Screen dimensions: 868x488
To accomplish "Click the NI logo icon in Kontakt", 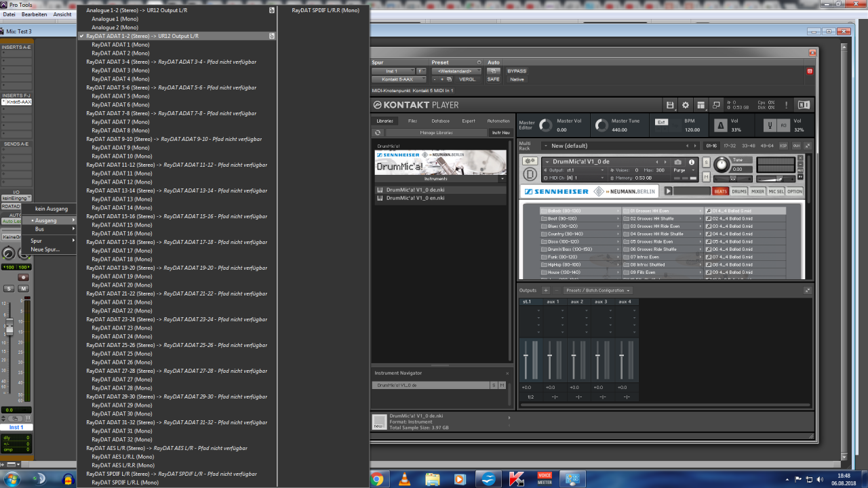I will 804,105.
